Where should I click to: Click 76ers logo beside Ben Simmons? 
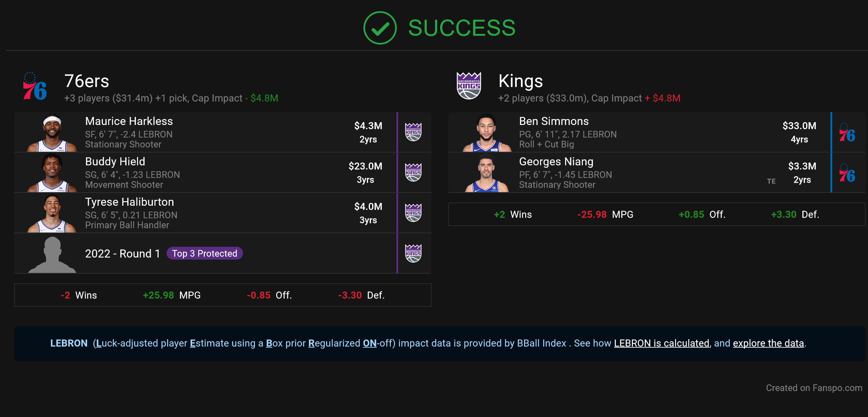tap(847, 133)
